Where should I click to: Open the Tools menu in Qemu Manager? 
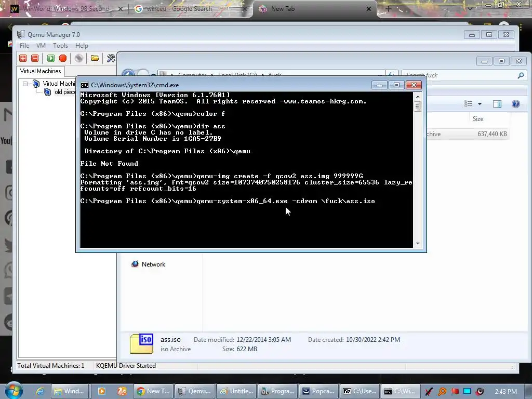click(x=60, y=46)
